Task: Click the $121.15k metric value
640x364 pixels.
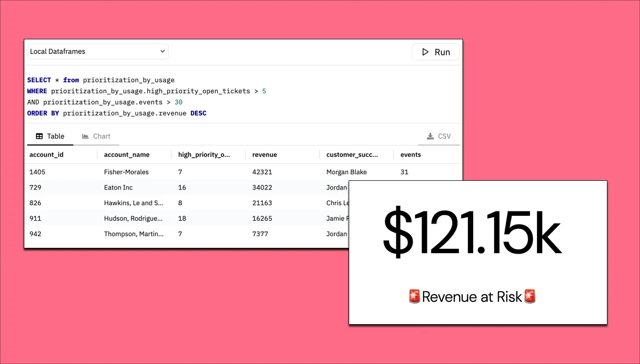Action: tap(472, 233)
